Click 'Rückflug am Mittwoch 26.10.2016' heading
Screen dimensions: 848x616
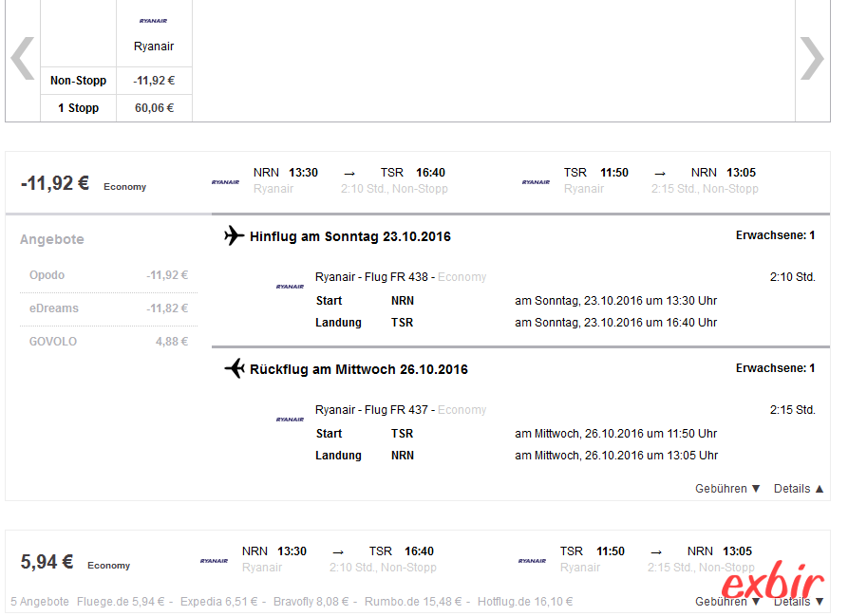click(x=359, y=369)
